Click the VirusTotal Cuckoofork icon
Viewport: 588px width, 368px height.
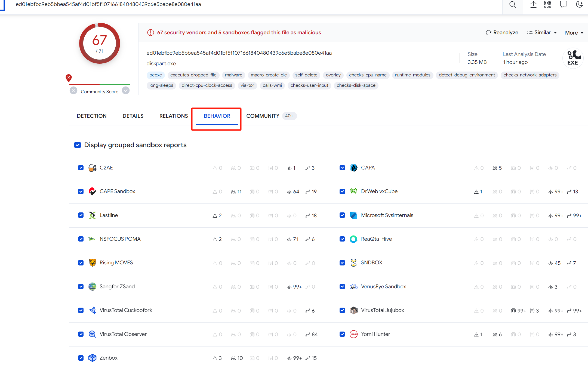[93, 310]
